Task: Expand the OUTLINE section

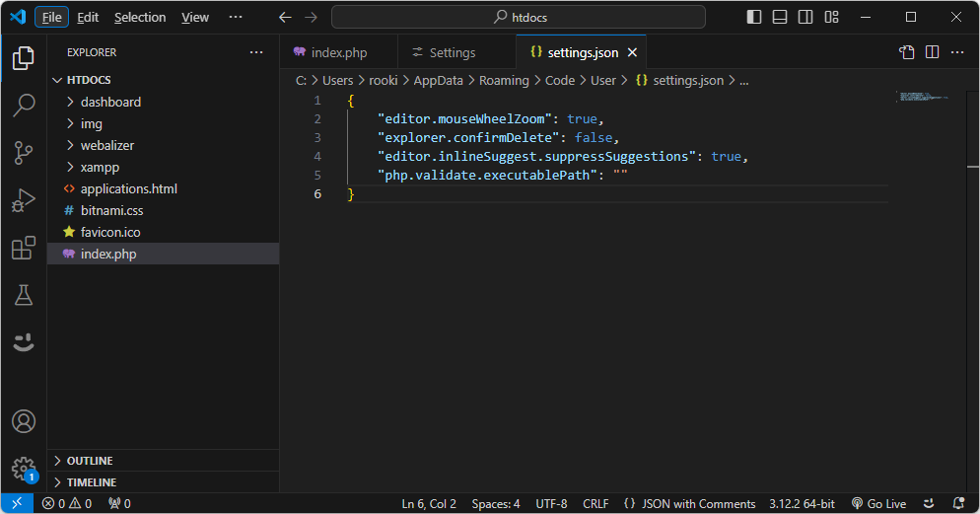Action: pyautogui.click(x=163, y=461)
